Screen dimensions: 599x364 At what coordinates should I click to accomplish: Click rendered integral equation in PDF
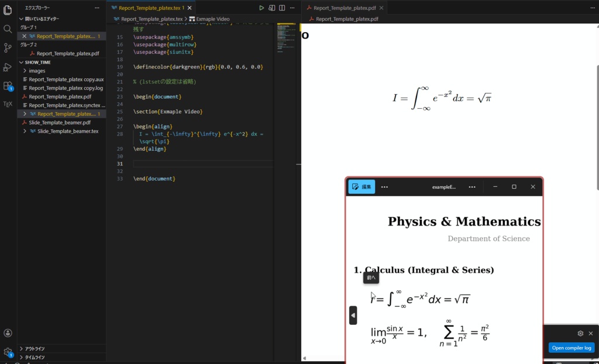coord(442,98)
